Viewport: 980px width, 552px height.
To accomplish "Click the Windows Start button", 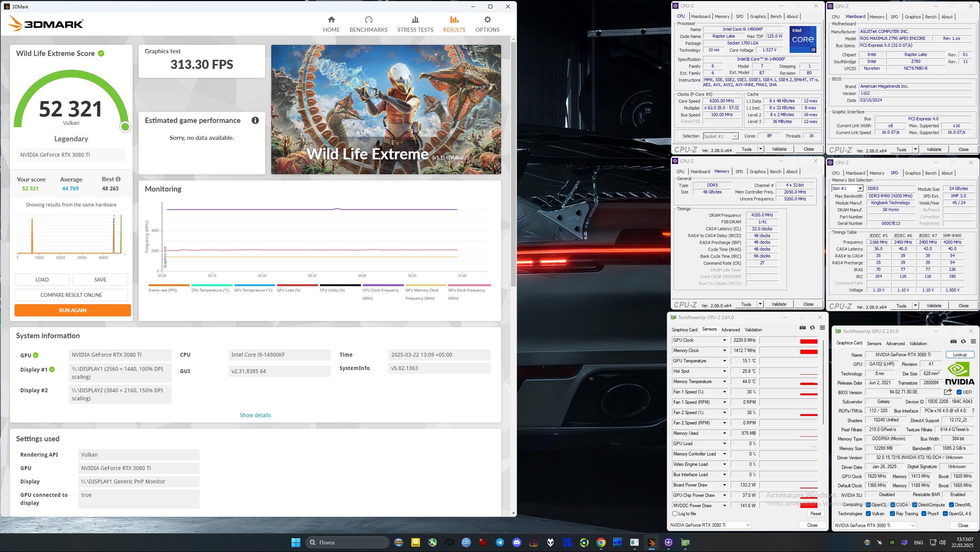I will tap(296, 542).
